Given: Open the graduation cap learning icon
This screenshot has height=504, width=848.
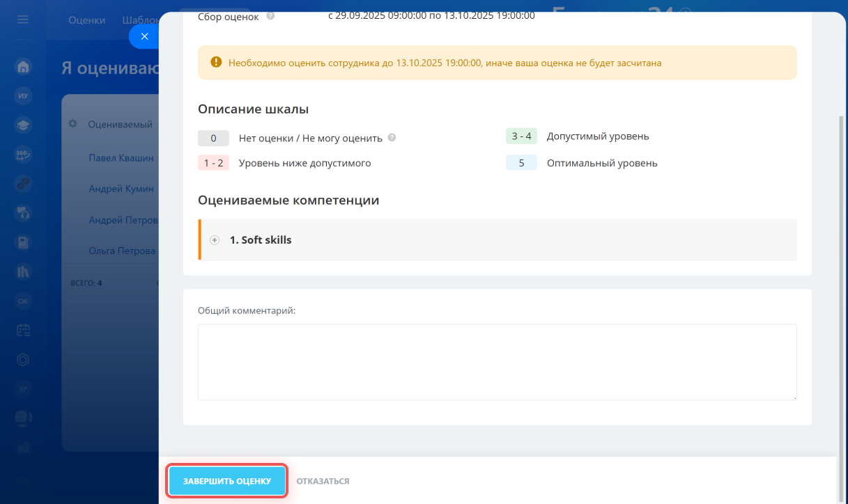Looking at the screenshot, I should [23, 125].
